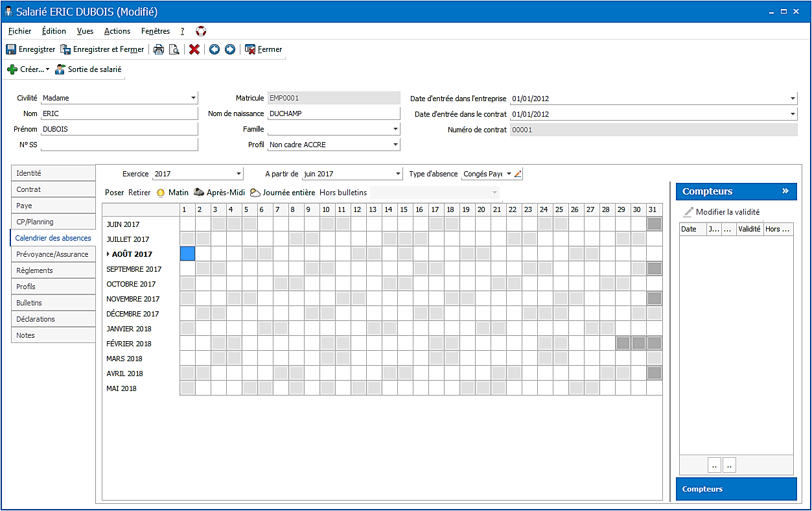The image size is (812, 511).
Task: Select the FÉVRIER 2018 row label
Action: (x=129, y=344)
